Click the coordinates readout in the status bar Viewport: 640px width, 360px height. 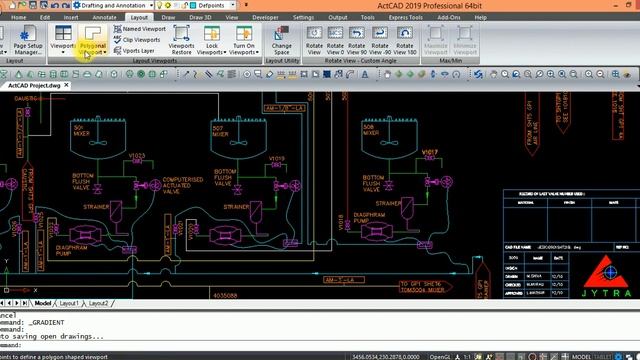click(386, 357)
